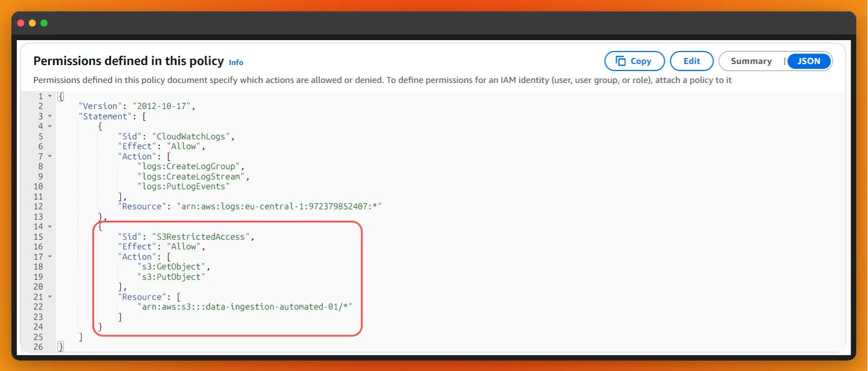This screenshot has height=371, width=868.
Task: Collapse the Statement array at line 3
Action: (50, 116)
